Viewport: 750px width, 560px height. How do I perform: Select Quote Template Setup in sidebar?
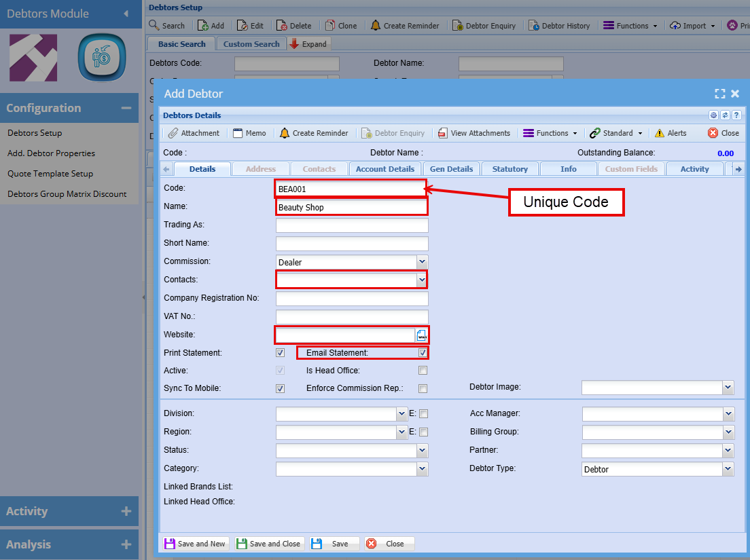[x=50, y=174]
